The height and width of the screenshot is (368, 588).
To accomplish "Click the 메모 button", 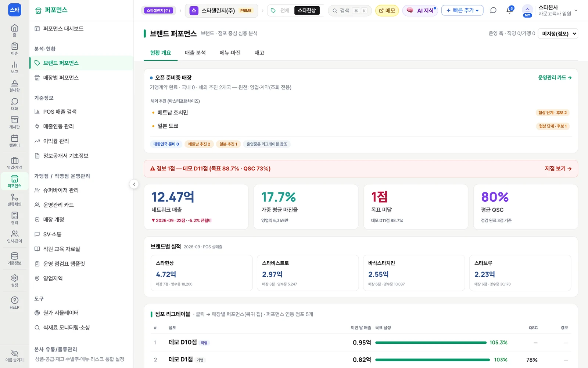I will pyautogui.click(x=387, y=10).
